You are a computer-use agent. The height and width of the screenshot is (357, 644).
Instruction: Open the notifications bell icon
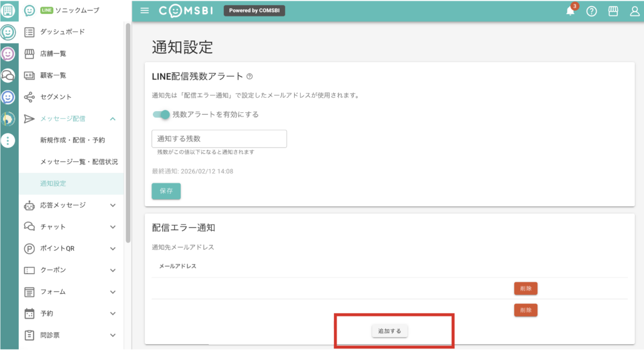(x=570, y=11)
